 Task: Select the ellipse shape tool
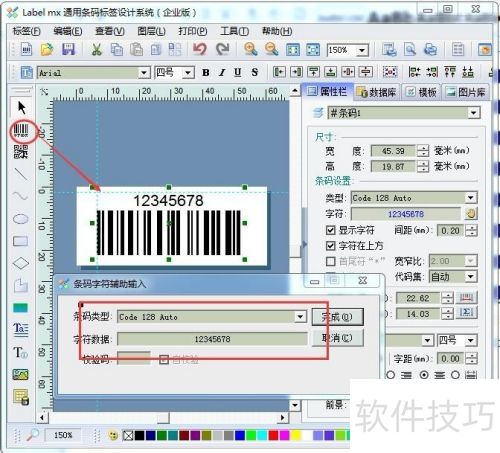pyautogui.click(x=21, y=219)
